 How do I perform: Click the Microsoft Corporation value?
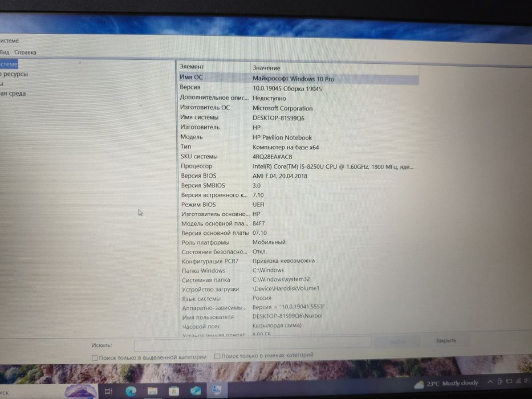282,108
